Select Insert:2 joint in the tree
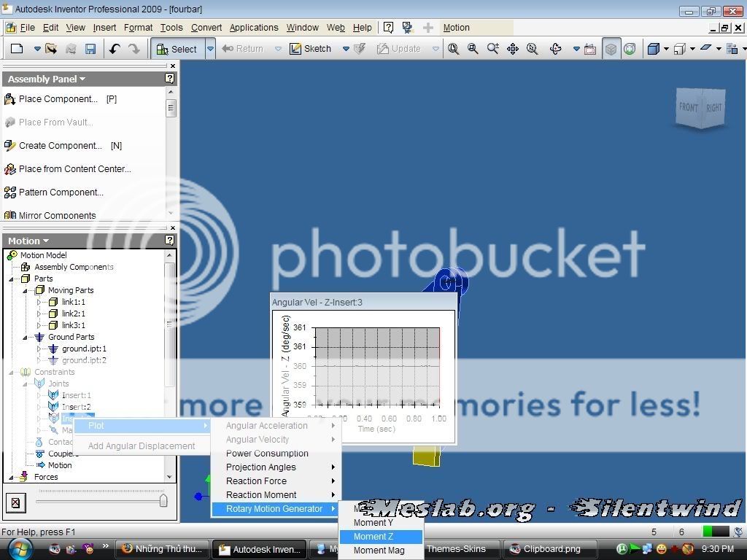The height and width of the screenshot is (560, 747). click(x=76, y=407)
